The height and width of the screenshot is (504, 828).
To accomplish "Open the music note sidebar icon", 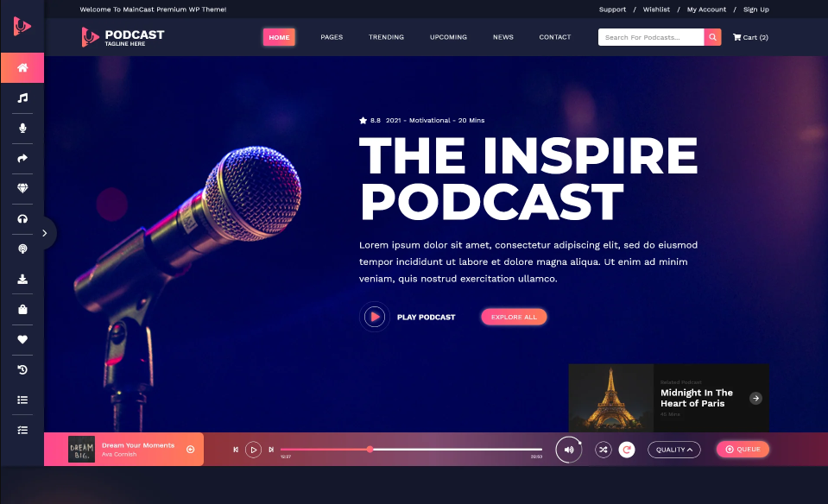I will click(22, 98).
